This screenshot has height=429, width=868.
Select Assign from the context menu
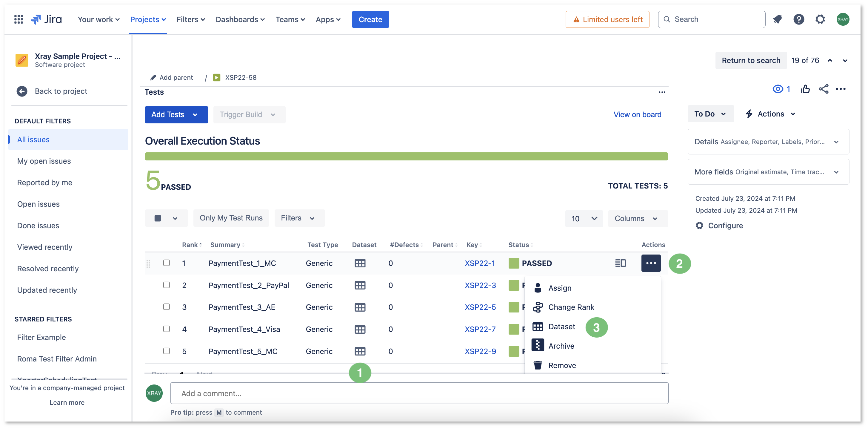[x=593, y=288]
